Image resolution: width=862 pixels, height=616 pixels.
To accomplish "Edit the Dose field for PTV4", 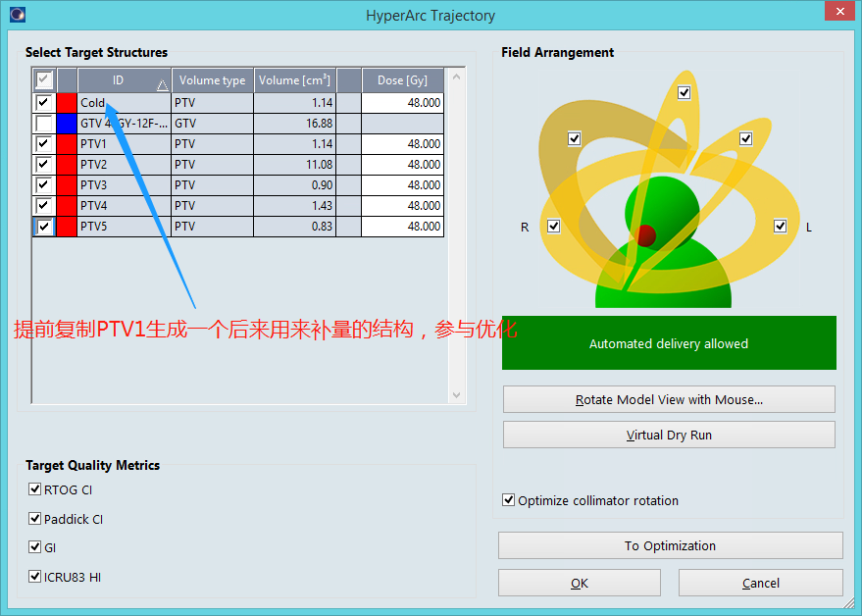I will [402, 206].
